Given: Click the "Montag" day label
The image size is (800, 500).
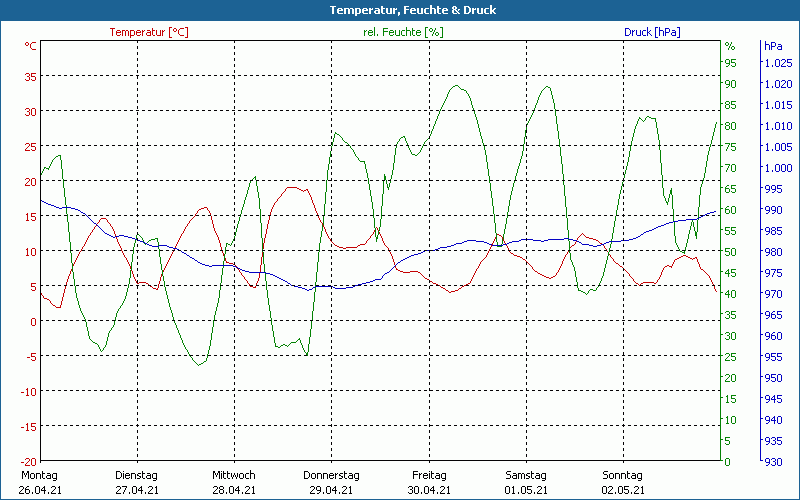Looking at the screenshot, I should (39, 476).
